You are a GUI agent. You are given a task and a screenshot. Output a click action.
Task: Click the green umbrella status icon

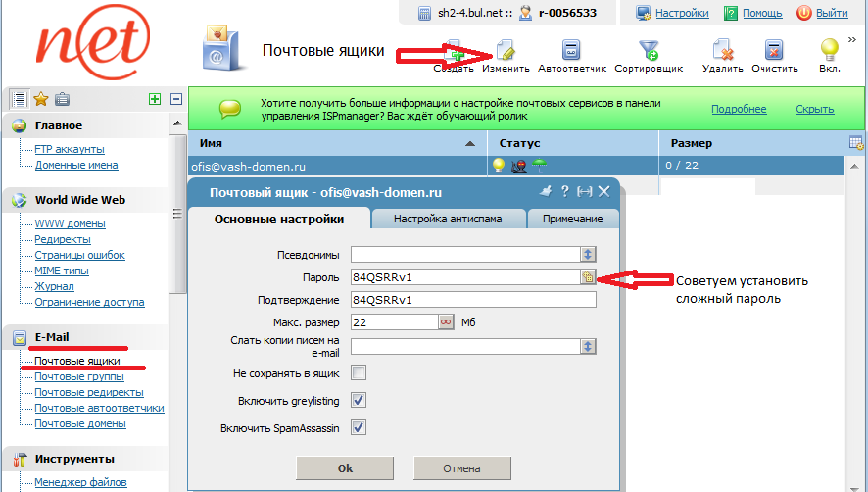click(539, 165)
